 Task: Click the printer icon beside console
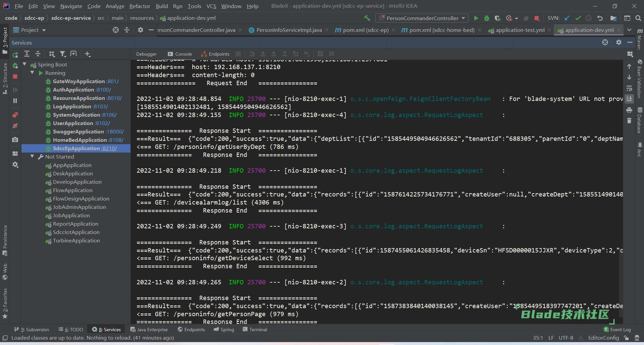click(629, 110)
